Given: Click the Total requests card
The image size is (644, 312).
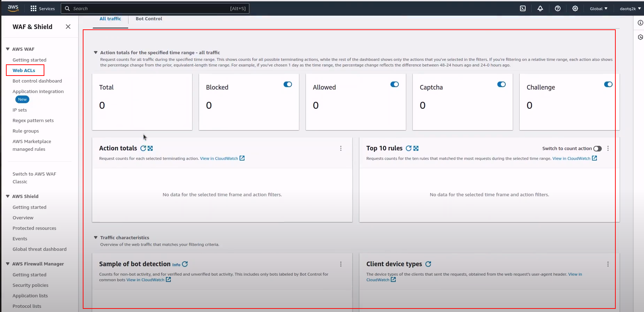Looking at the screenshot, I should [x=142, y=102].
